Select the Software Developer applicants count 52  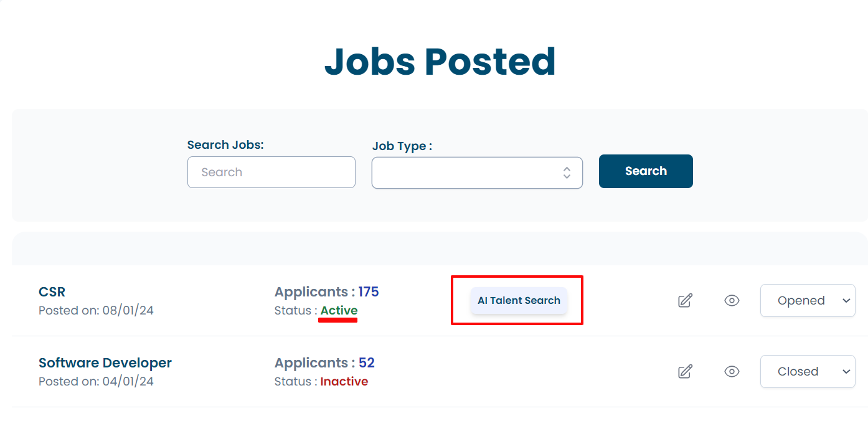pos(367,363)
